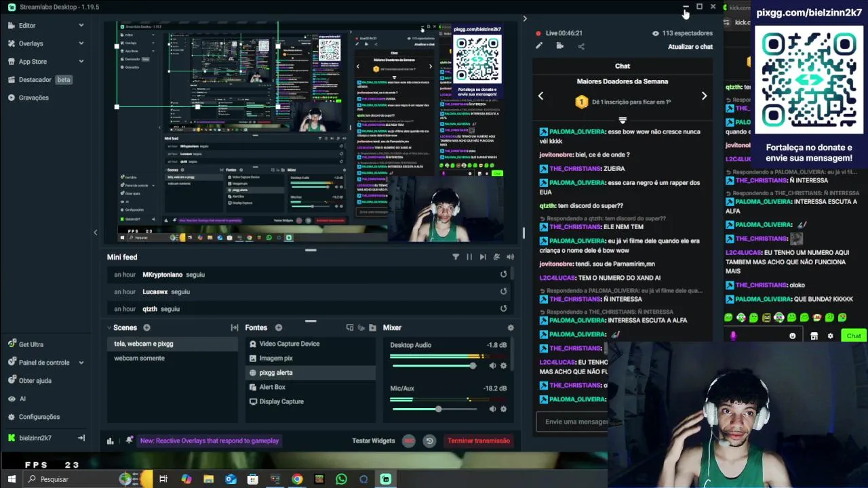The height and width of the screenshot is (488, 868).
Task: Open Mic/Aux settings gear
Action: click(x=503, y=409)
